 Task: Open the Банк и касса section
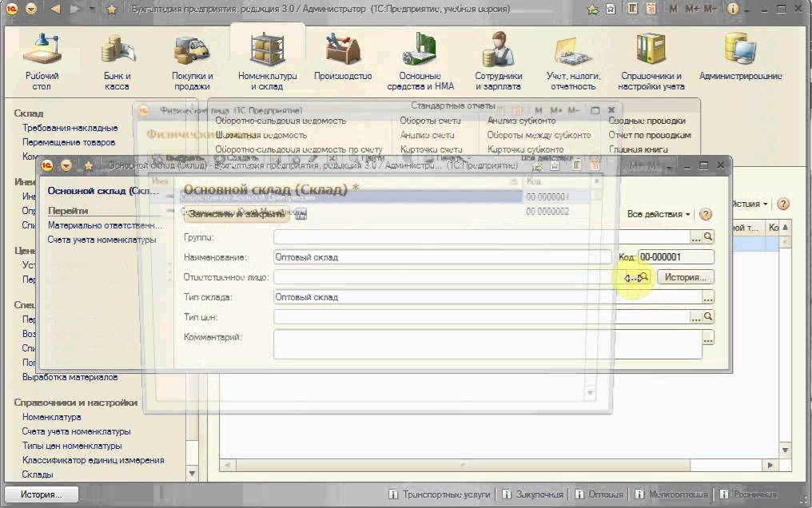click(x=117, y=61)
